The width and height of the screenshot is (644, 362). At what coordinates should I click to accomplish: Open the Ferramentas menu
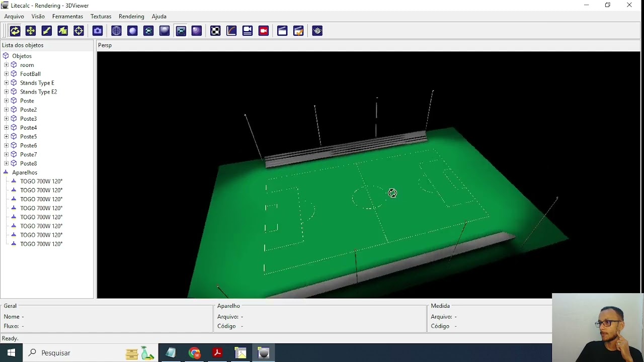pos(67,17)
